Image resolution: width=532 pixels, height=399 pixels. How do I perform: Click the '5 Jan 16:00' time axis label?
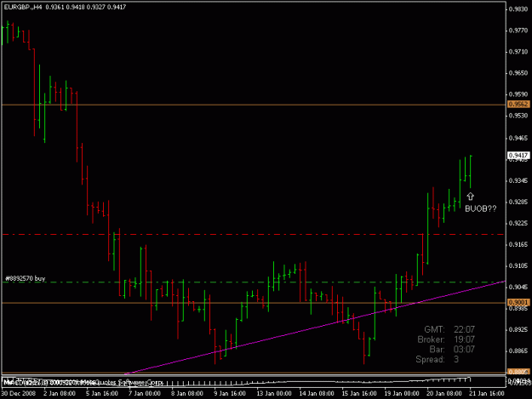click(102, 393)
